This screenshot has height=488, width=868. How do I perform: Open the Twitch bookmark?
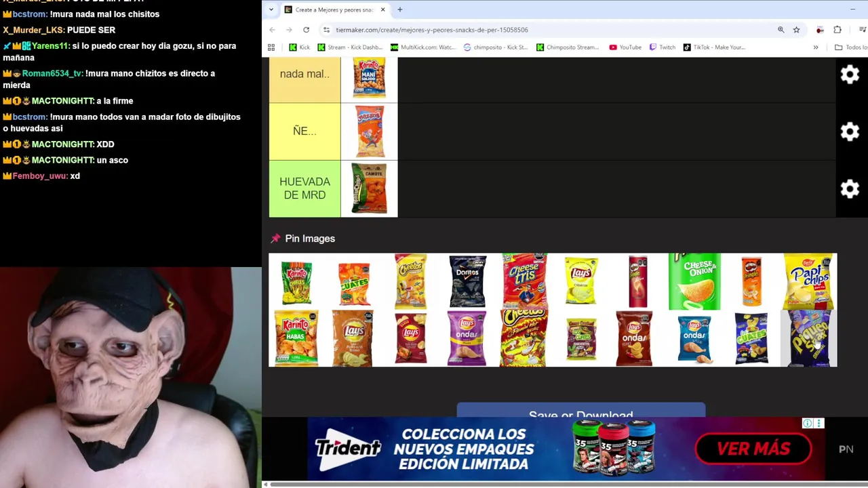[663, 47]
